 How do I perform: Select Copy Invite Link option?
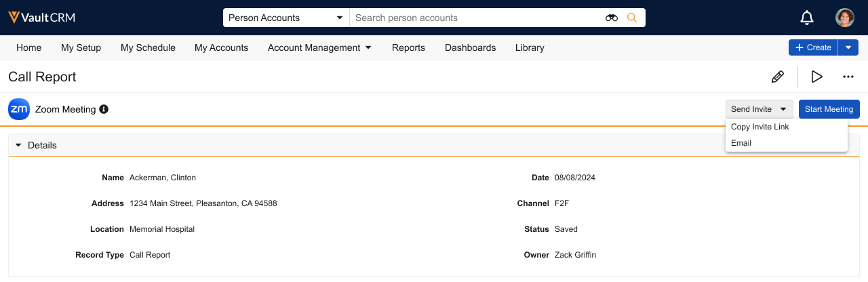759,127
